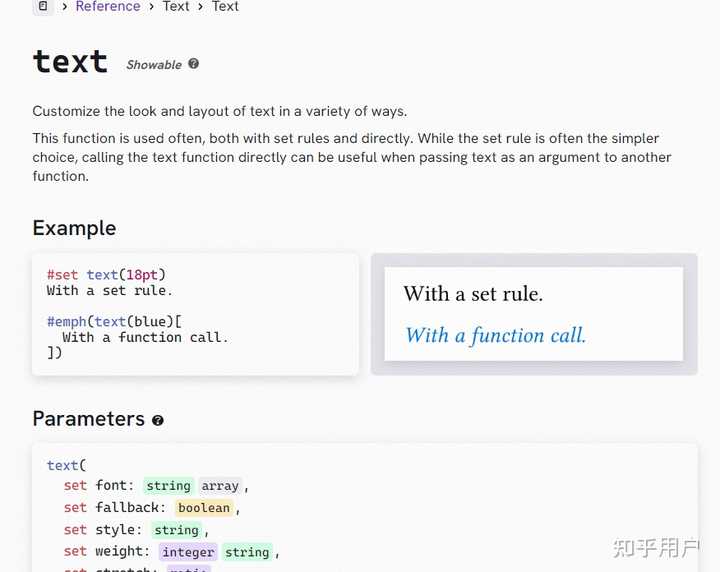Click the array type pill
720x572 pixels.
(x=220, y=486)
